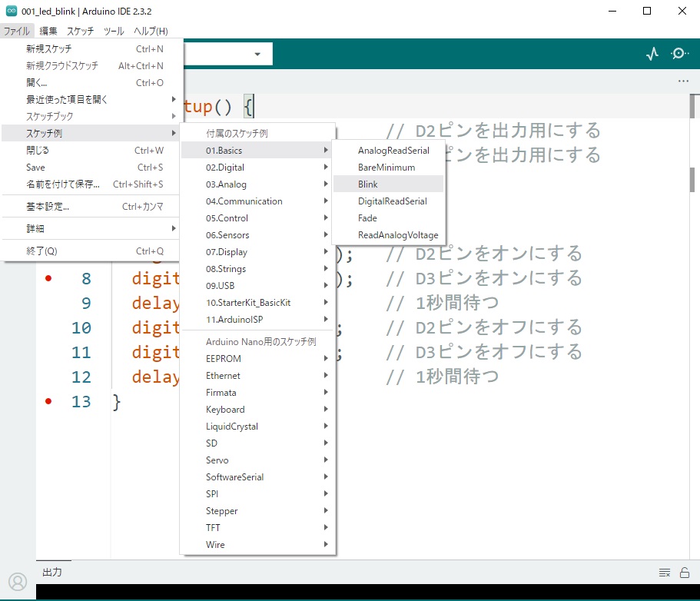Toggle breakpoint dot at line 8
This screenshot has height=601, width=700.
(x=48, y=279)
